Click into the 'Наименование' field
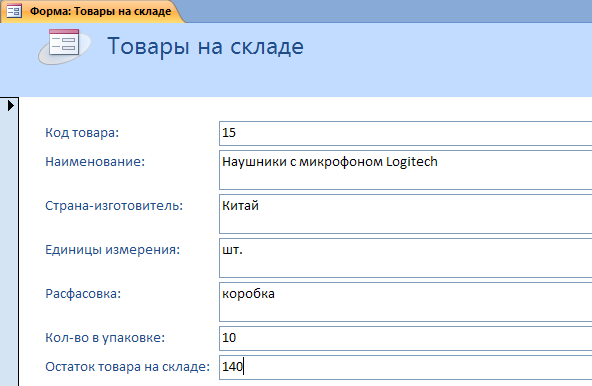 pos(405,170)
